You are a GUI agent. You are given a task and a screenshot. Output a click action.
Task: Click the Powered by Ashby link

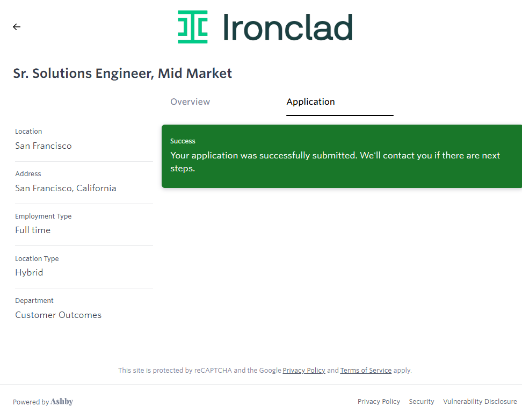[x=43, y=402]
